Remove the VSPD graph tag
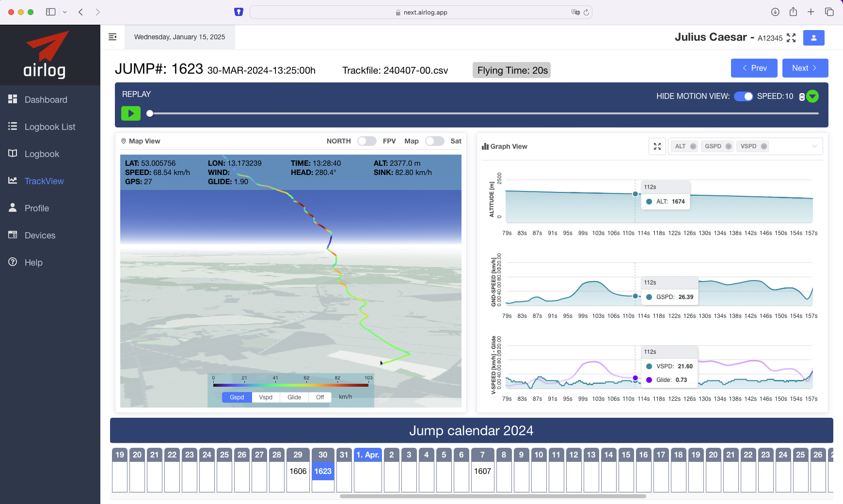 click(764, 146)
